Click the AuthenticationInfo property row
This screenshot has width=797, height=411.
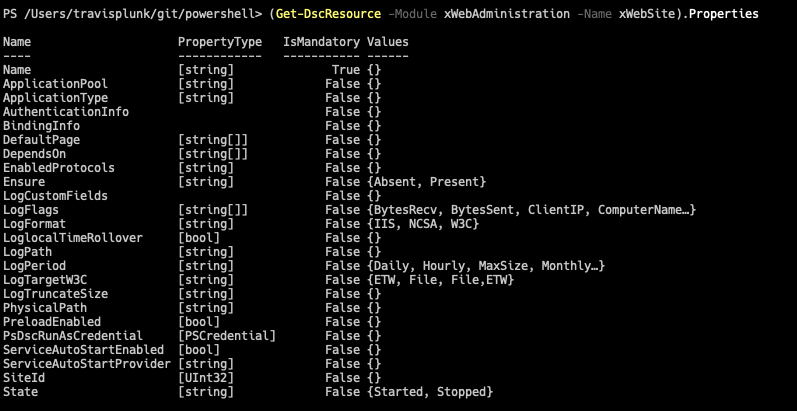tap(66, 113)
